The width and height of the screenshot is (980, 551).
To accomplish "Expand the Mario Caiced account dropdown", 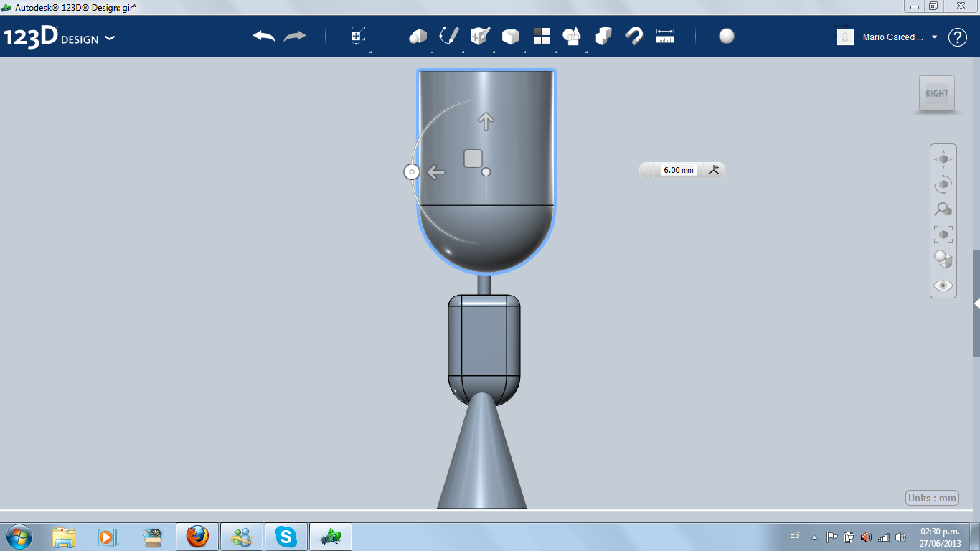I will [x=934, y=37].
